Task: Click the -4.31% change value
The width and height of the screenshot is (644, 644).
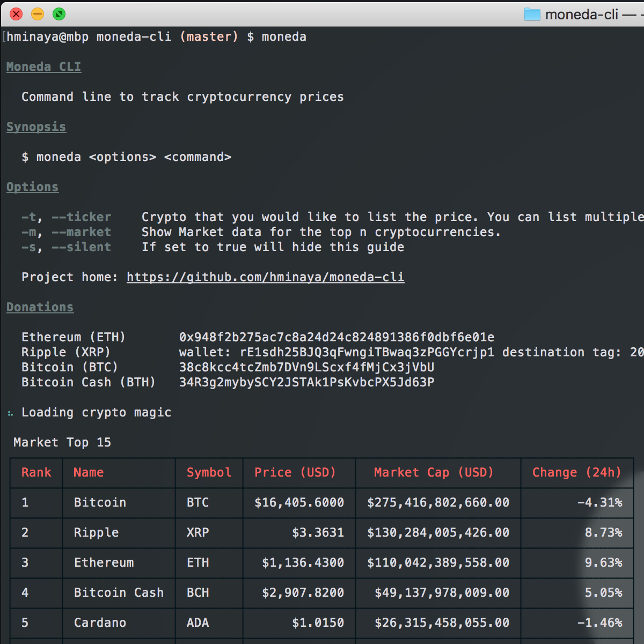Action: [x=599, y=502]
